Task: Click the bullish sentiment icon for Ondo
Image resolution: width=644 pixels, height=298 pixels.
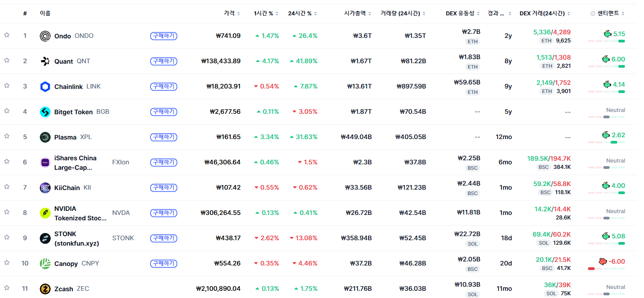Action: pos(607,34)
